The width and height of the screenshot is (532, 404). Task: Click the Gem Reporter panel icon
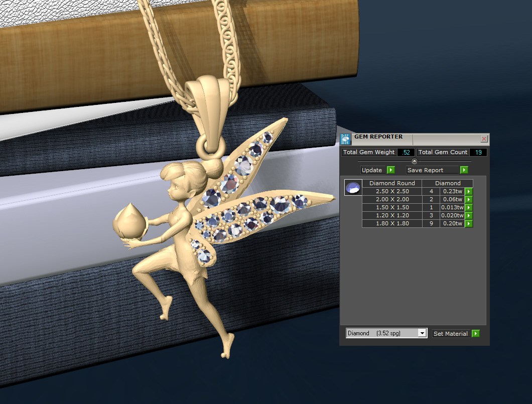pos(345,140)
